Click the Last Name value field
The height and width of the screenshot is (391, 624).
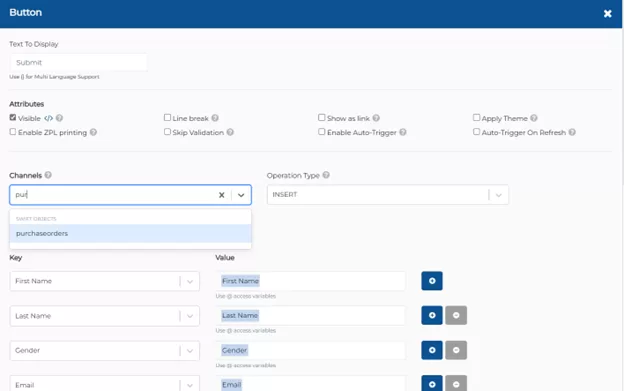pos(310,315)
